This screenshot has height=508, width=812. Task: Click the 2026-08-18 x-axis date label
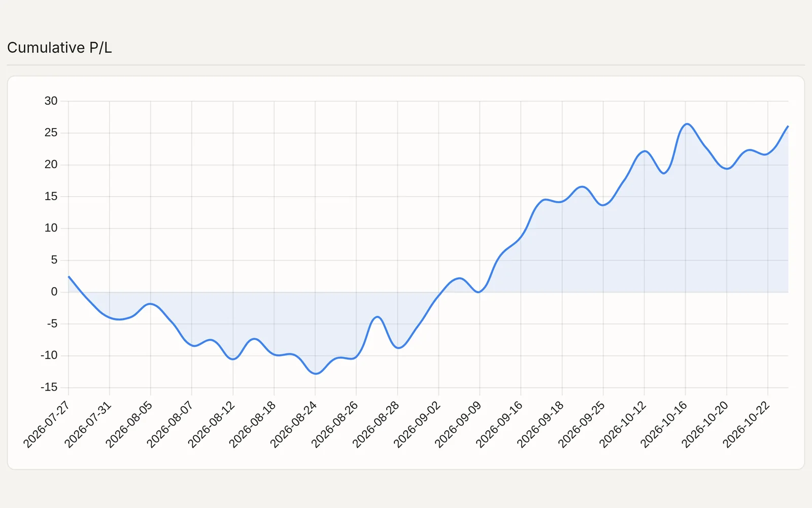coord(252,425)
